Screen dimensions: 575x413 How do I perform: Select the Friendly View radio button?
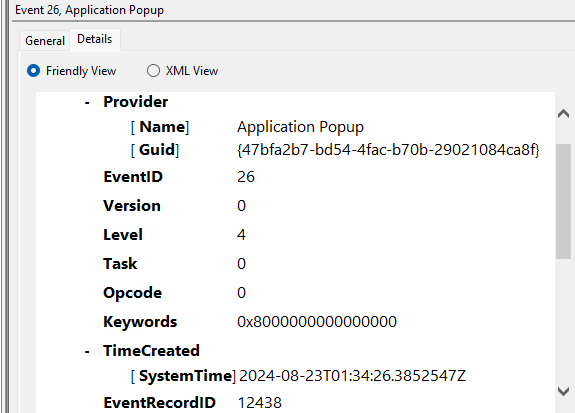(33, 70)
